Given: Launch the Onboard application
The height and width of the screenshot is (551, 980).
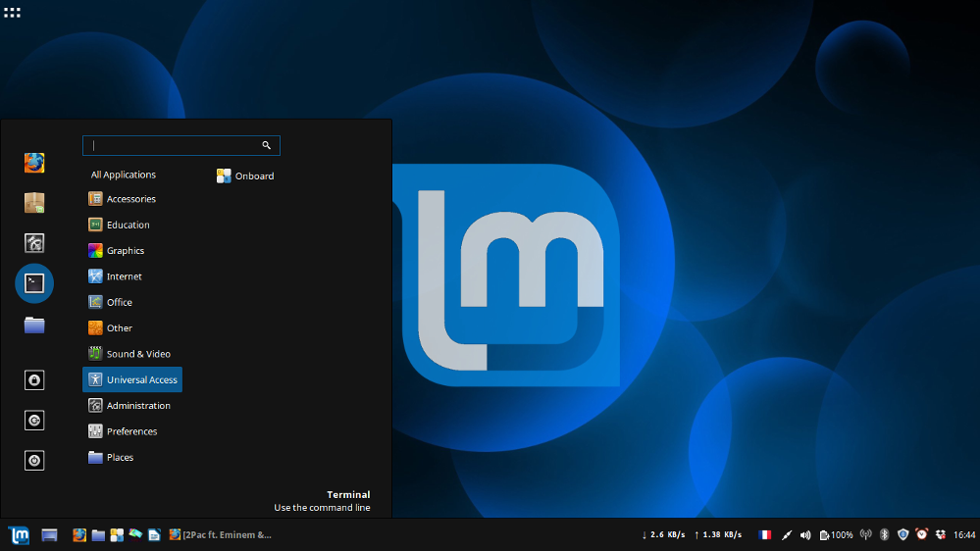Looking at the screenshot, I should pos(245,176).
